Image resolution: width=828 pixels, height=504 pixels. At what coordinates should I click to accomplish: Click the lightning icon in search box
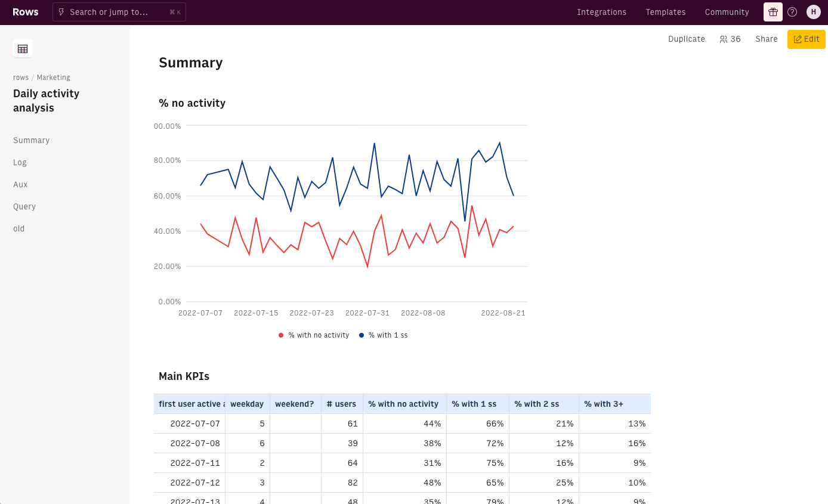click(61, 12)
